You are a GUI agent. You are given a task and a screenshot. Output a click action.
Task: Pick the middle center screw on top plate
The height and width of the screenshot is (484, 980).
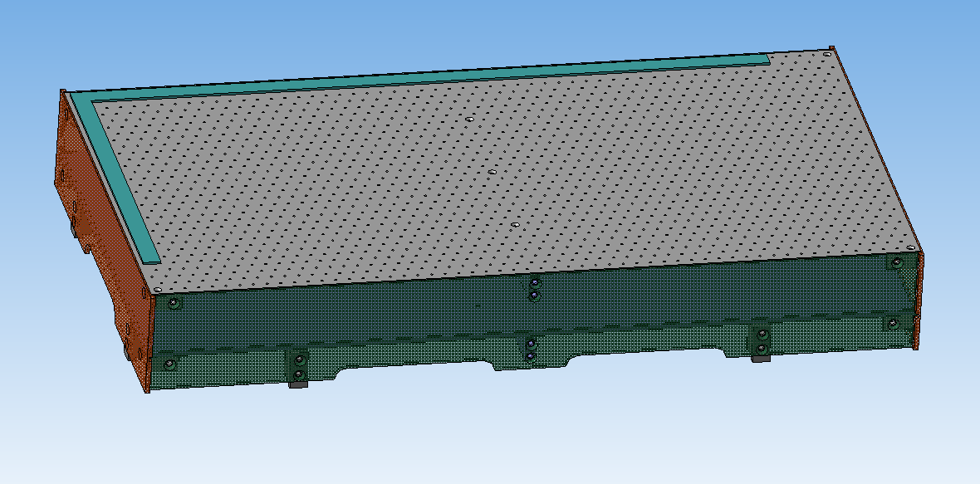(x=492, y=171)
